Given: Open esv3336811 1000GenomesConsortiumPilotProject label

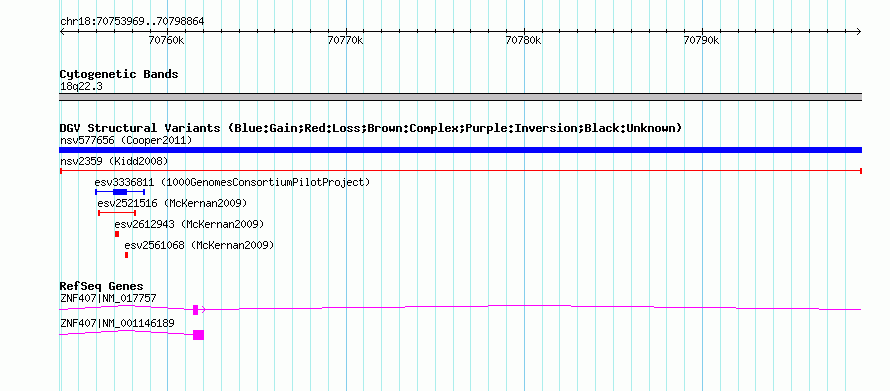Looking at the screenshot, I should pos(232,182).
